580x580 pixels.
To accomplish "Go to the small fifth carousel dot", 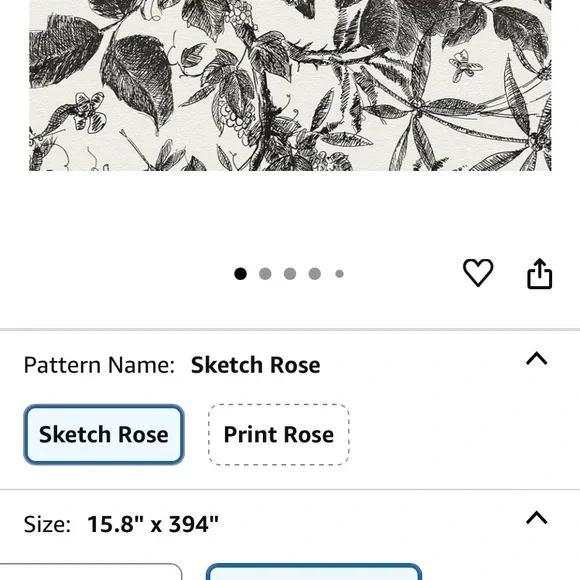I will click(340, 274).
